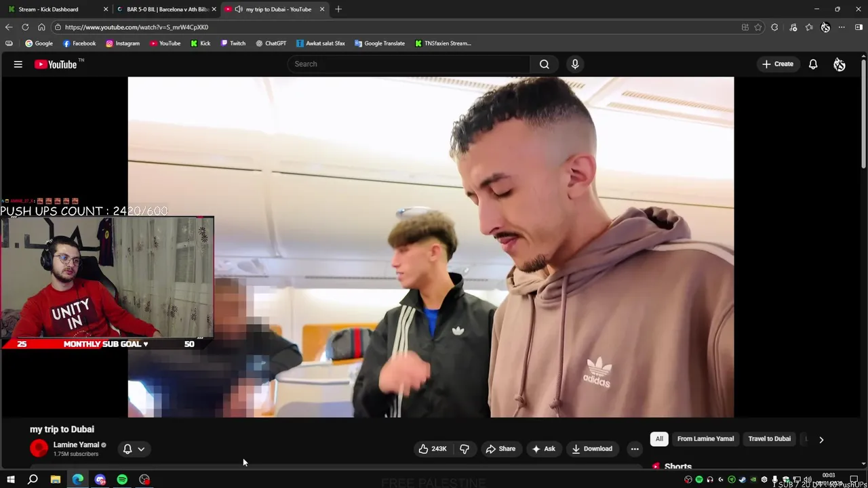Select the From Lamine Yamal chip
The width and height of the screenshot is (868, 488).
(x=705, y=439)
